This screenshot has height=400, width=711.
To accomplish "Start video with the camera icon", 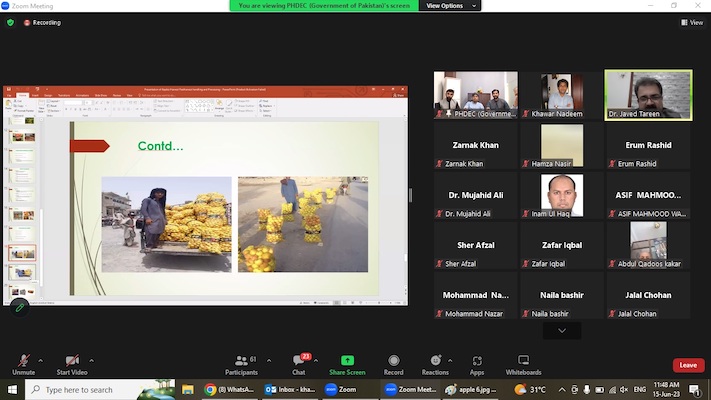I will [70, 360].
